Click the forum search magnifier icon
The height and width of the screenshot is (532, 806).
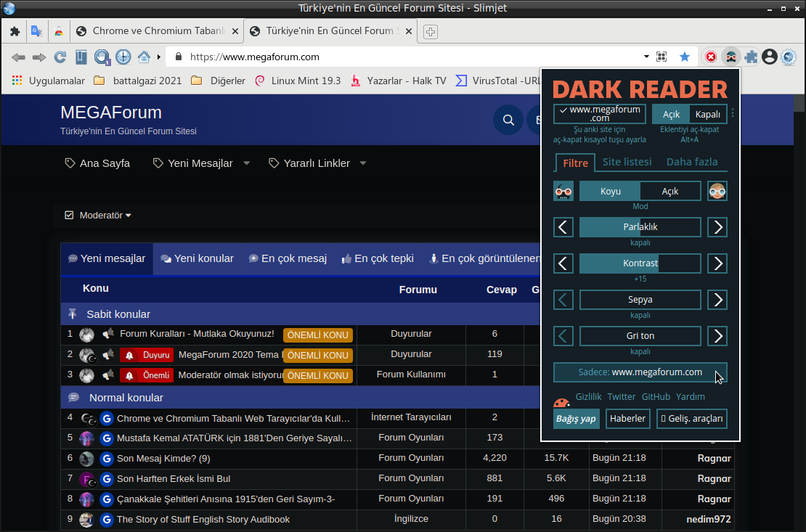[x=508, y=120]
